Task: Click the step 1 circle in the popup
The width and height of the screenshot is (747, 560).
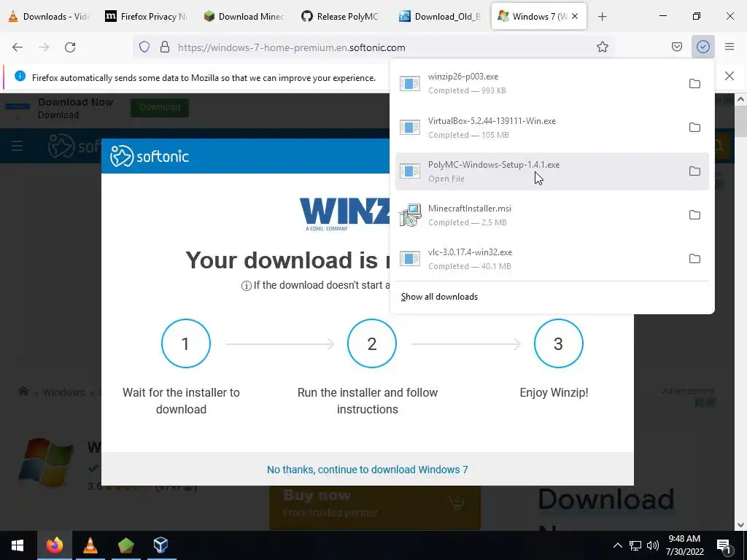Action: point(186,343)
